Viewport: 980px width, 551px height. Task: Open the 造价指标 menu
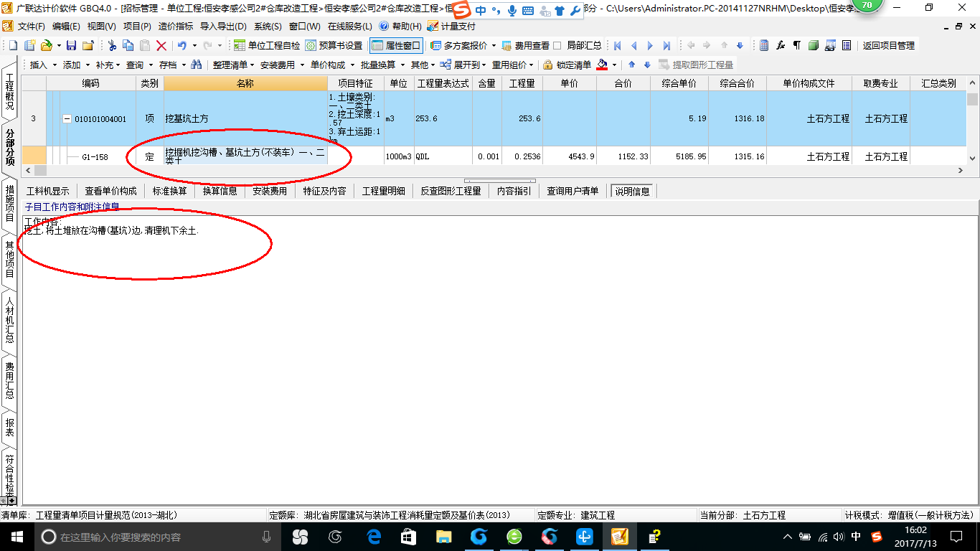[176, 26]
